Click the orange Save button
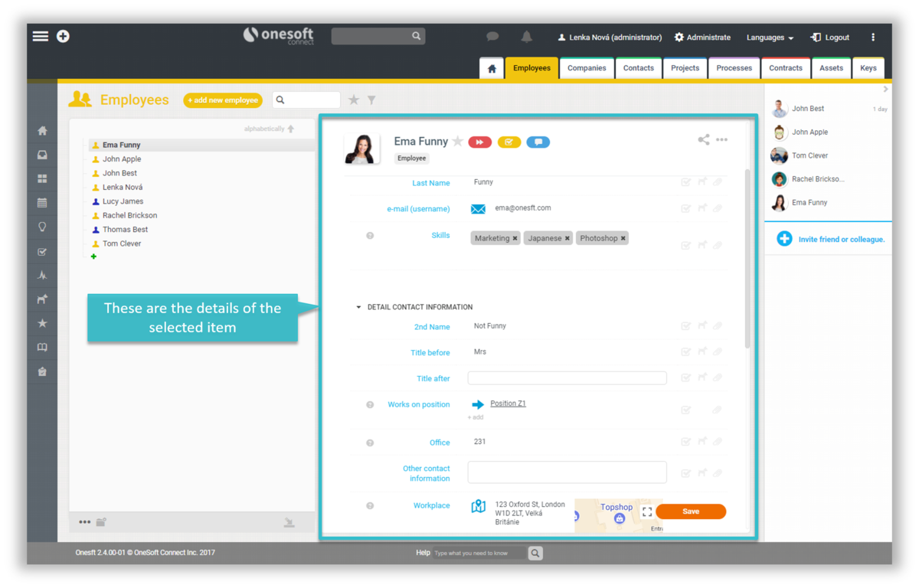The height and width of the screenshot is (588, 919). click(x=691, y=511)
